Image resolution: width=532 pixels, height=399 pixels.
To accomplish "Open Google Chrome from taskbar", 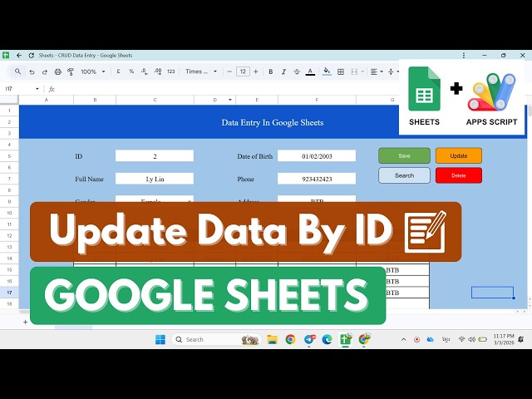I will point(290,339).
